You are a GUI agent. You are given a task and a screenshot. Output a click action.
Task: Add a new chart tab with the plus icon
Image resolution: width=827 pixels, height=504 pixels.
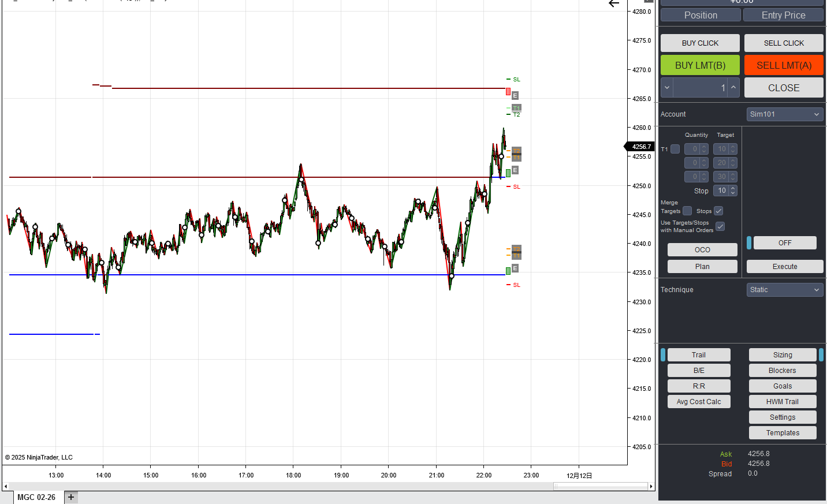click(x=71, y=497)
